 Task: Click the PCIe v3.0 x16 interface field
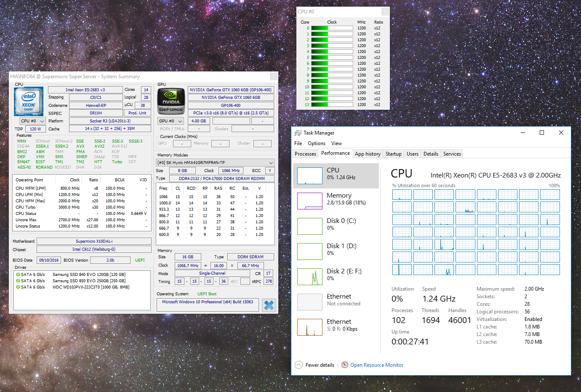coord(231,113)
